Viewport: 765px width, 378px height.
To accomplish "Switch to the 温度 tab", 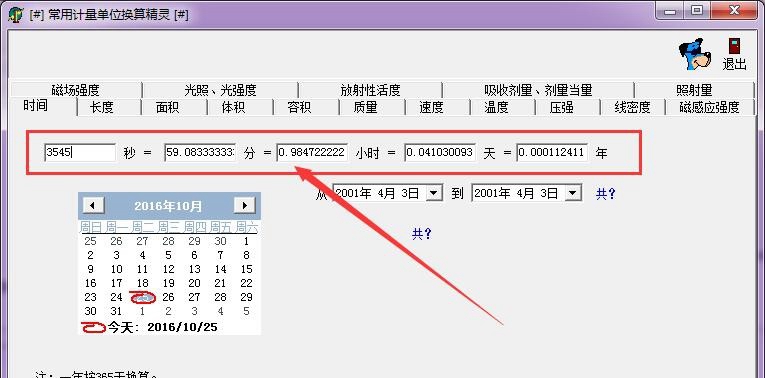I will click(496, 107).
